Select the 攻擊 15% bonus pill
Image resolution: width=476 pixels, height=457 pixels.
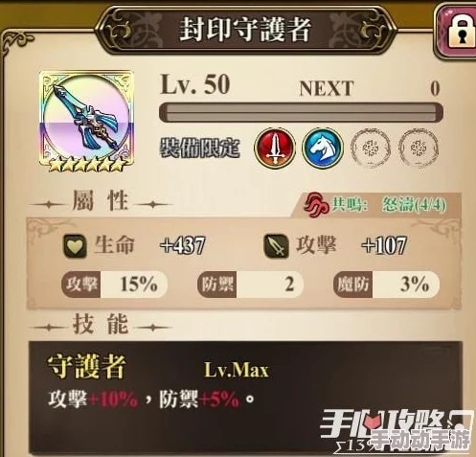click(114, 285)
